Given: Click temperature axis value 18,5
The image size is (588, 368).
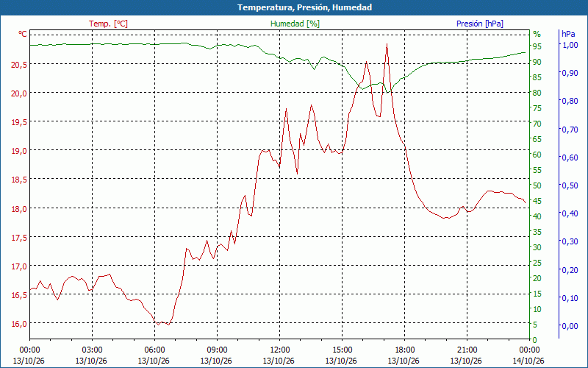Looking at the screenshot, I should 19,180.
